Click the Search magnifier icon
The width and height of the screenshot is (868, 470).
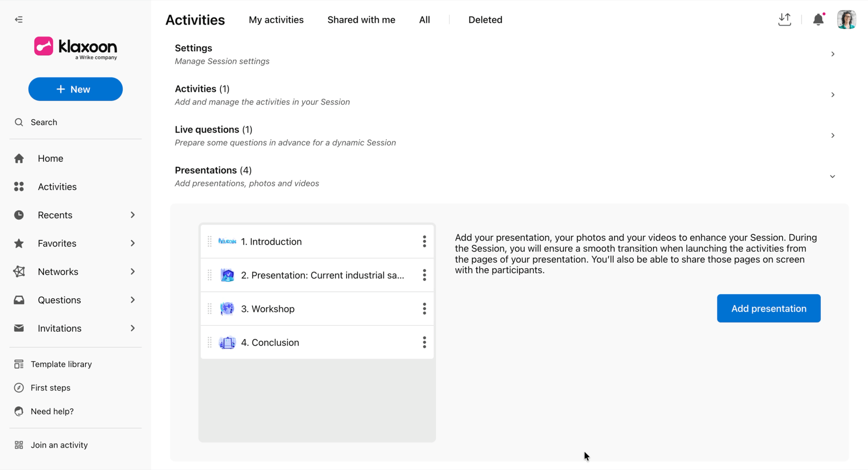(x=19, y=122)
